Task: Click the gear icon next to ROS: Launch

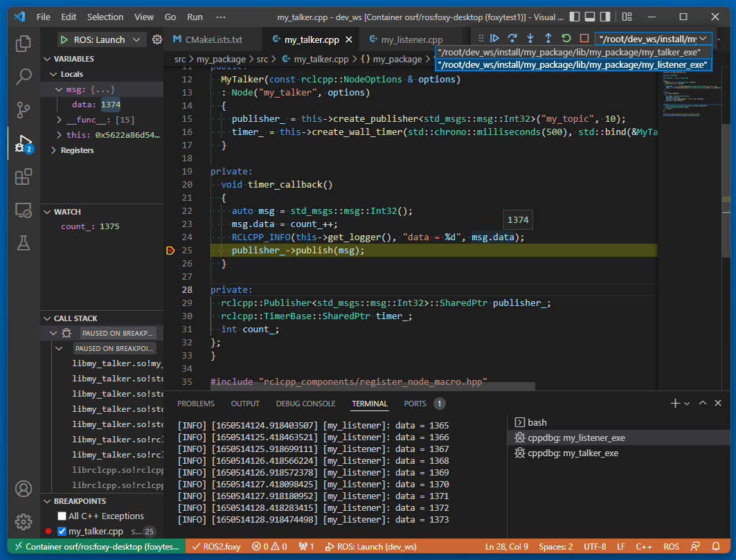Action: coord(157,40)
